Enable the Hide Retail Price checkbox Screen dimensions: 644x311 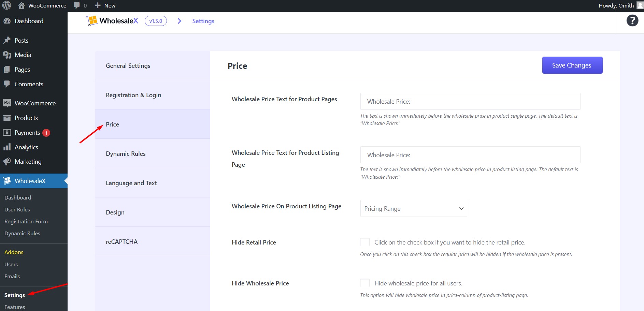tap(365, 242)
